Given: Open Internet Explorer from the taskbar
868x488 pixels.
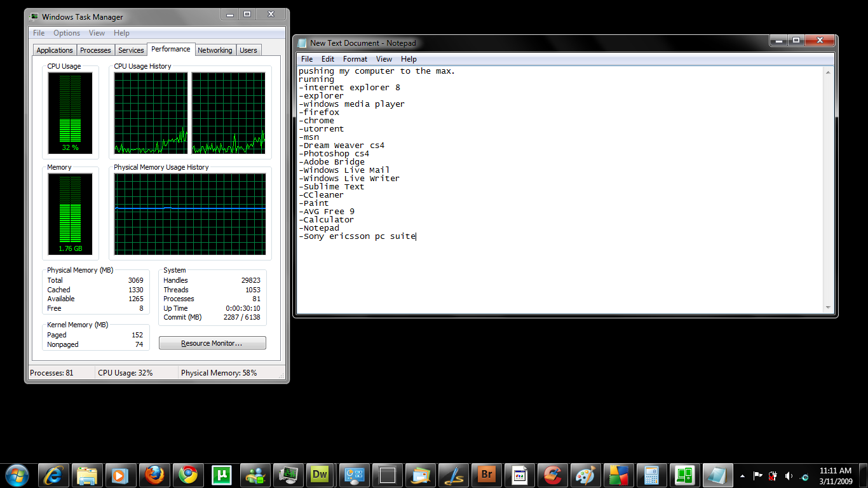Looking at the screenshot, I should (x=53, y=475).
